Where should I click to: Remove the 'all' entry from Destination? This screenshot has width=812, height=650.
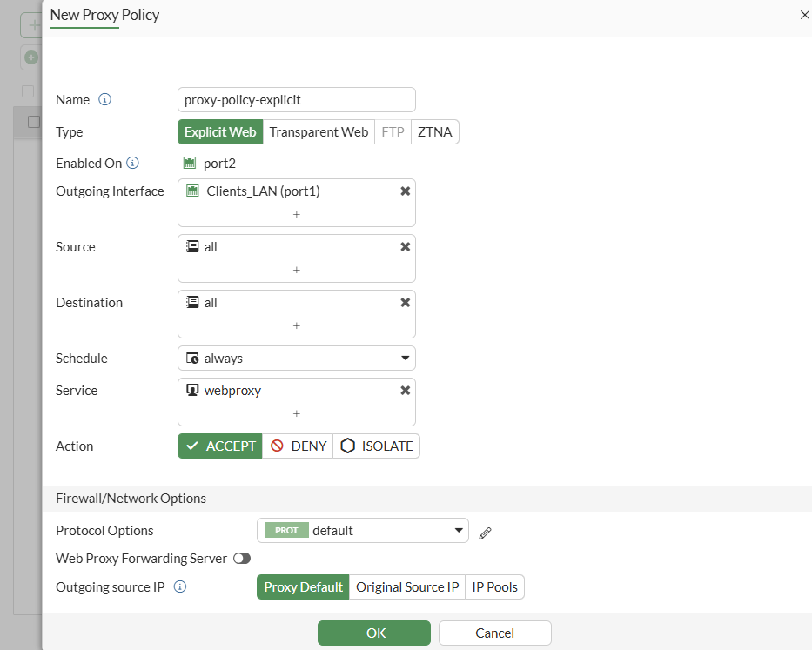405,303
